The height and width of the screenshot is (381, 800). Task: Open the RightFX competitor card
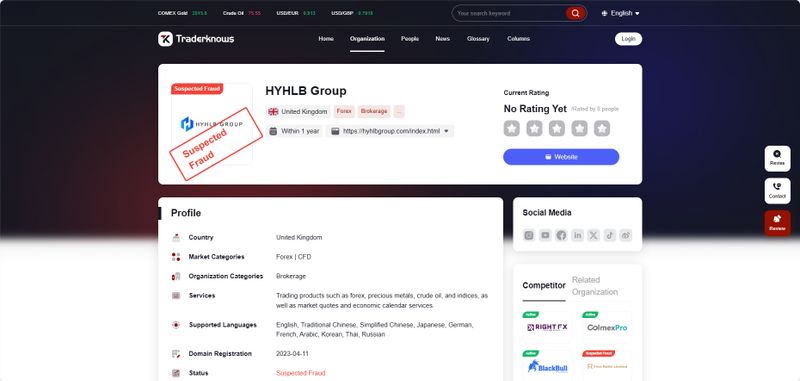click(547, 327)
